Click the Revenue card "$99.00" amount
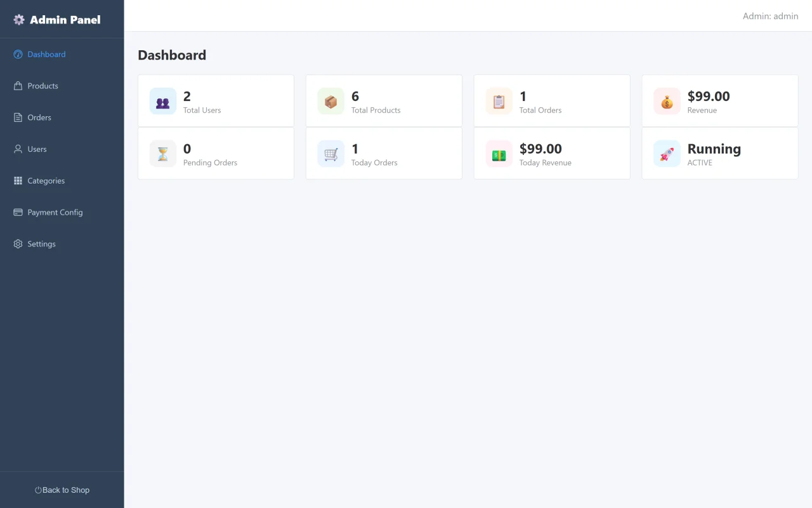This screenshot has height=508, width=812. pyautogui.click(x=709, y=97)
